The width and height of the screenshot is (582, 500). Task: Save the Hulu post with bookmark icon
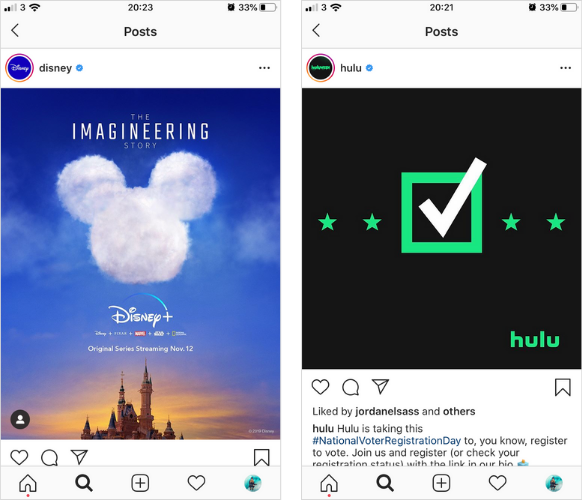[563, 387]
